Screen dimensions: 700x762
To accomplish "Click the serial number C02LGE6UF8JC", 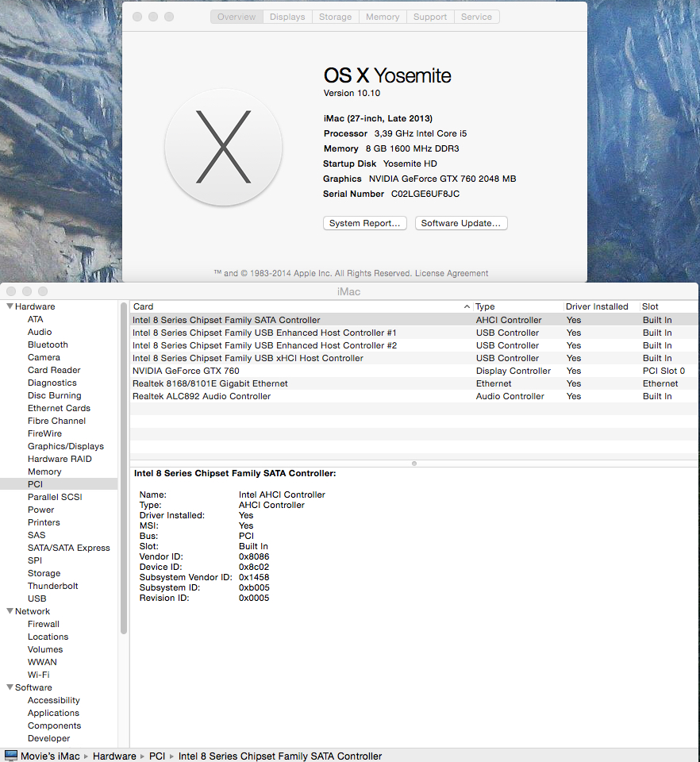I will [425, 194].
